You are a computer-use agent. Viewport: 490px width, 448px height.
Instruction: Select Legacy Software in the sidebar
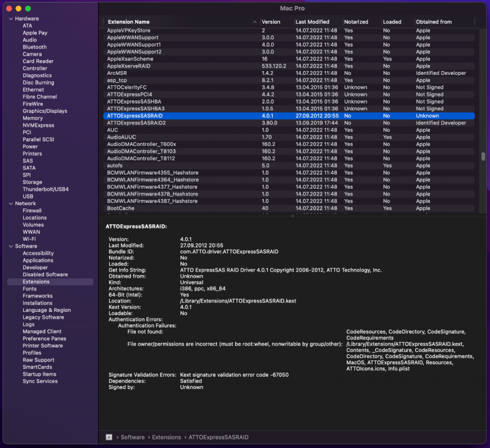tap(43, 317)
